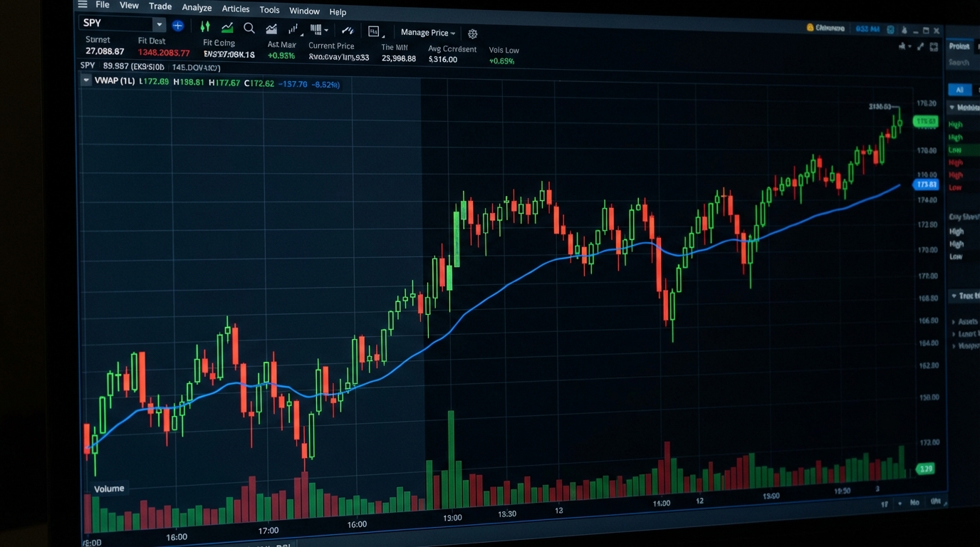Open chart settings with the gear icon
980x547 pixels.
472,33
